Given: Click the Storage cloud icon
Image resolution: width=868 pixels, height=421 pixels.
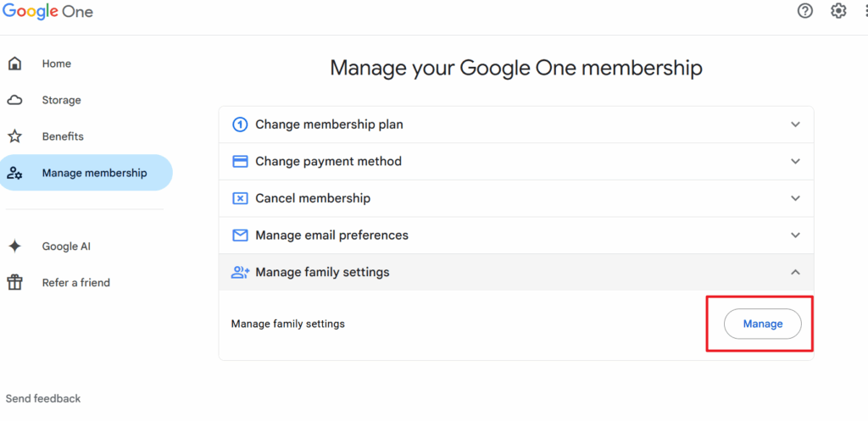Looking at the screenshot, I should [14, 100].
